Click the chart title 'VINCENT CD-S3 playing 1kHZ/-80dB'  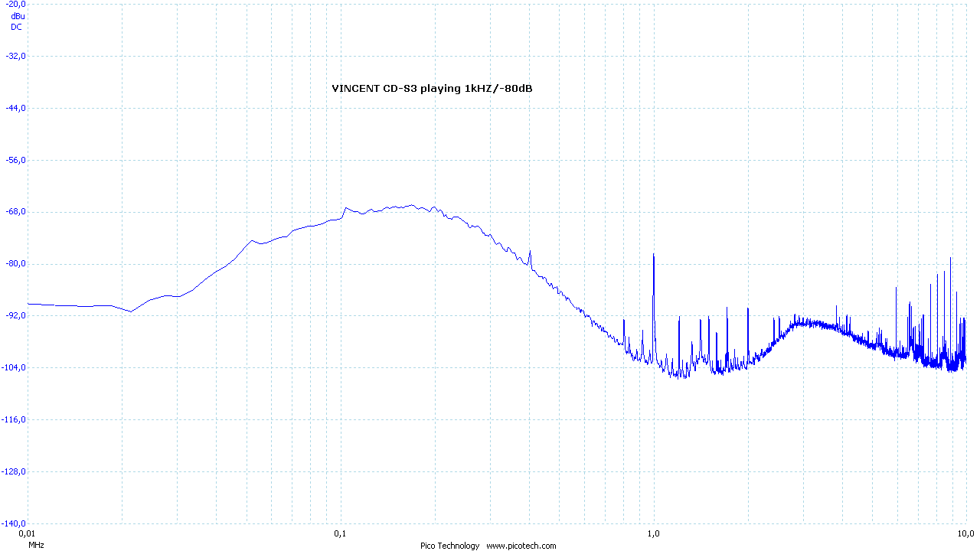click(432, 89)
